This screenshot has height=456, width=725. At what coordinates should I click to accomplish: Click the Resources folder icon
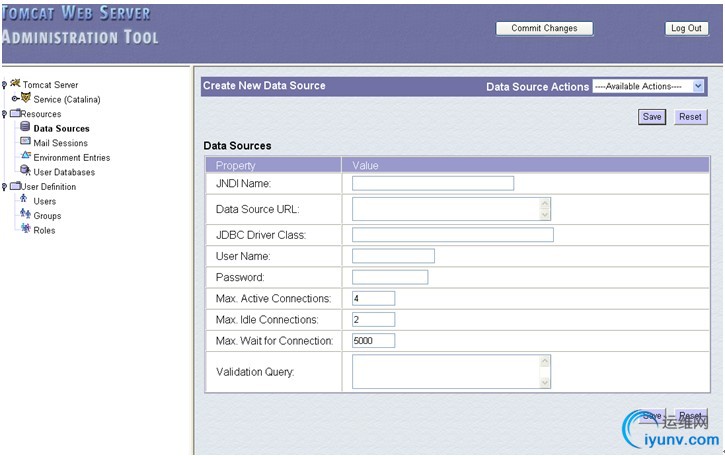(15, 113)
